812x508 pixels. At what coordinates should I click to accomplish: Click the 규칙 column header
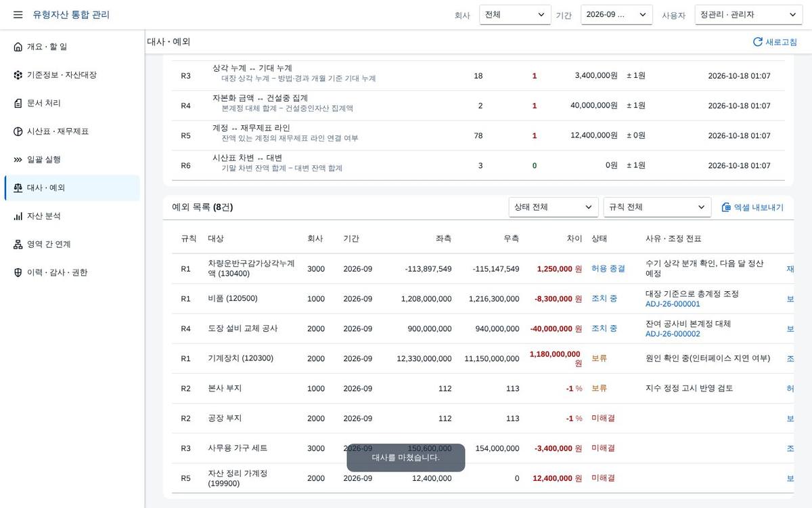(x=189, y=239)
